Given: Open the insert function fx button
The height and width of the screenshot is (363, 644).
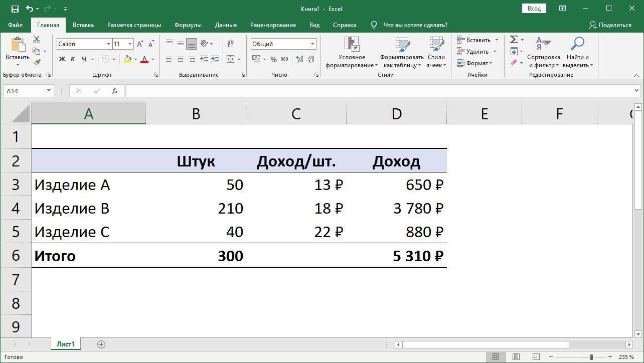Looking at the screenshot, I should click(x=115, y=91).
